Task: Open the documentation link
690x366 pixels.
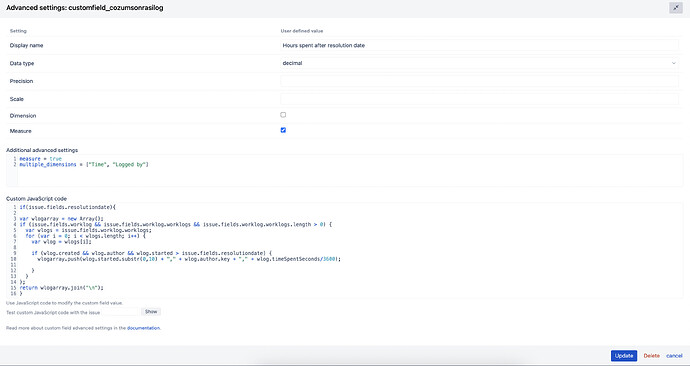Action: pos(143,328)
